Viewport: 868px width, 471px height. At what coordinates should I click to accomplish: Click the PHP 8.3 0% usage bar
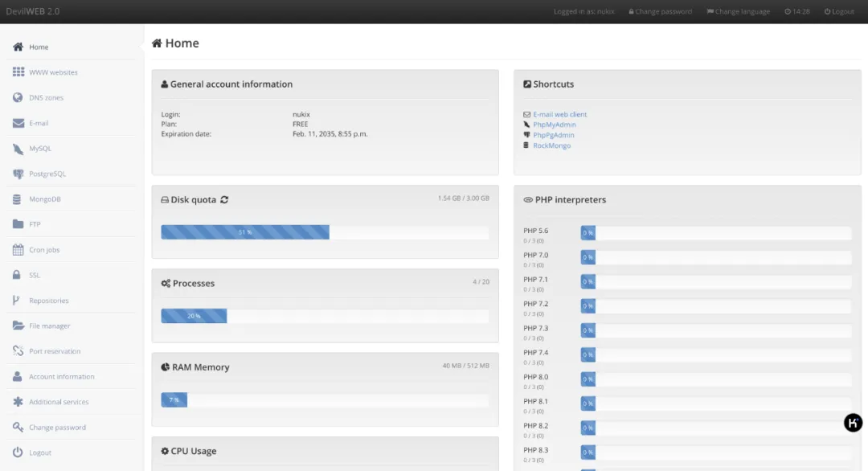716,453
